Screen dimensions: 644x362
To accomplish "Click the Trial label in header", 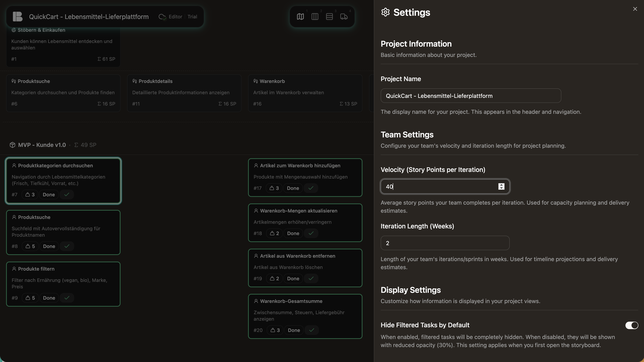I will 192,17.
